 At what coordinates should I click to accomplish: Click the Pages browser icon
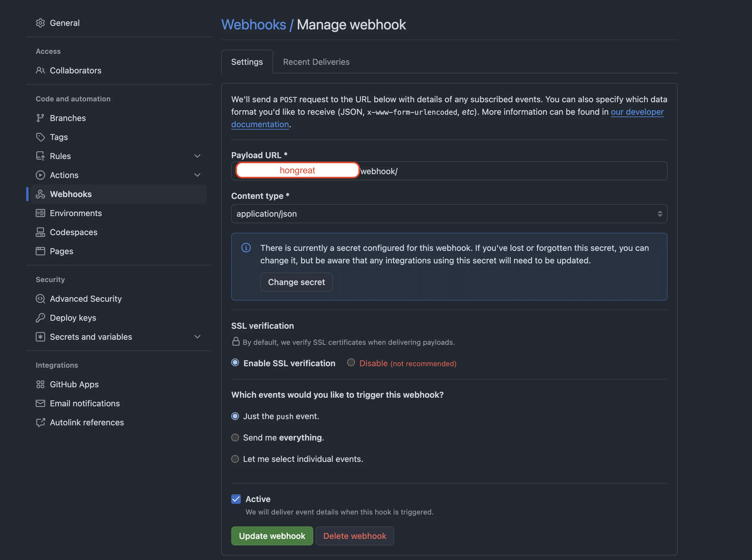pyautogui.click(x=40, y=251)
